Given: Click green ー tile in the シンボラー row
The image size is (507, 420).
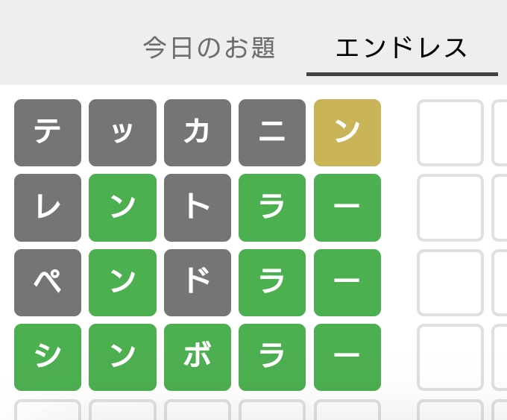Looking at the screenshot, I should (347, 357).
